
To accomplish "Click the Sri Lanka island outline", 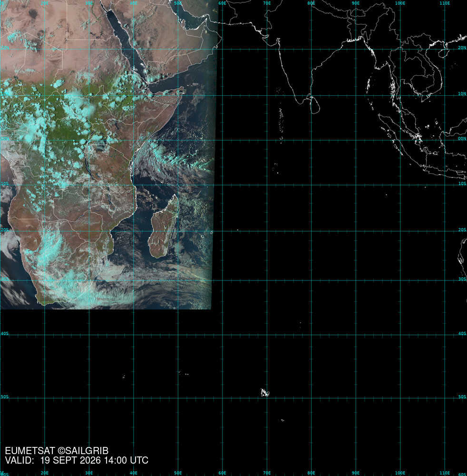I will tap(314, 105).
